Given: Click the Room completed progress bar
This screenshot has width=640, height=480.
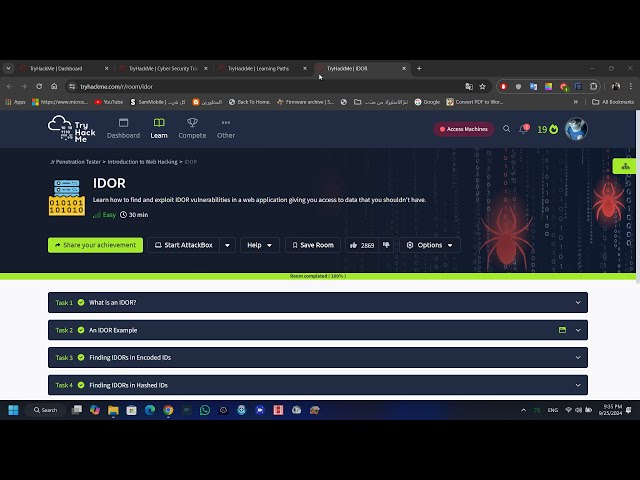Looking at the screenshot, I should pyautogui.click(x=318, y=276).
